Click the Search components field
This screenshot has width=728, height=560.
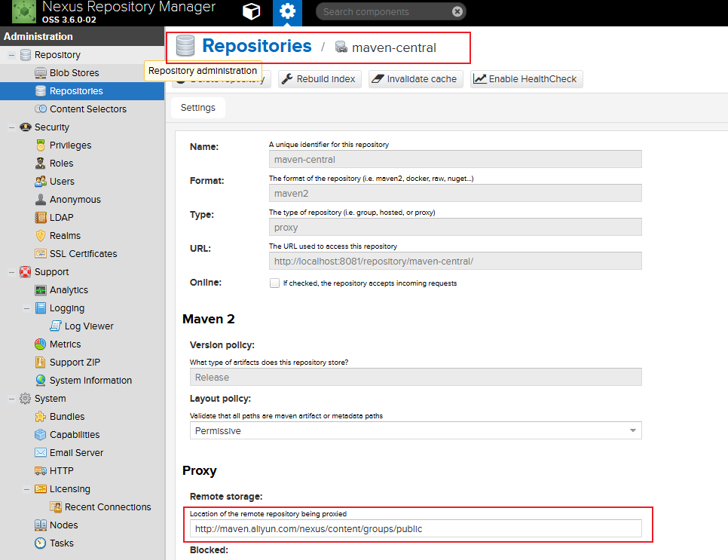(x=385, y=11)
